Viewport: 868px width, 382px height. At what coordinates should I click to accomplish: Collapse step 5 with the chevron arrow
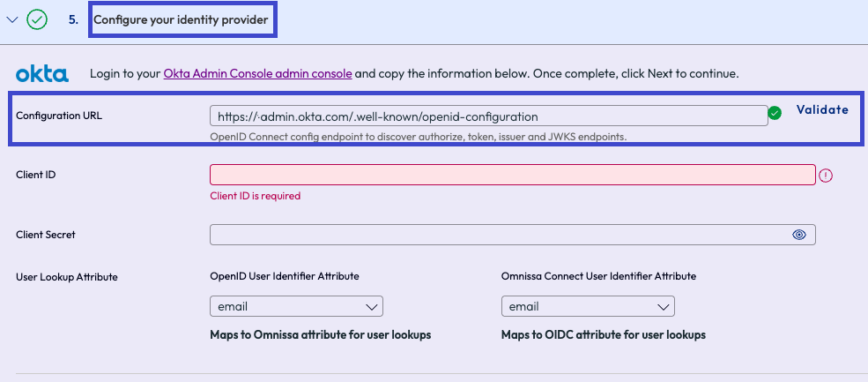coord(12,20)
